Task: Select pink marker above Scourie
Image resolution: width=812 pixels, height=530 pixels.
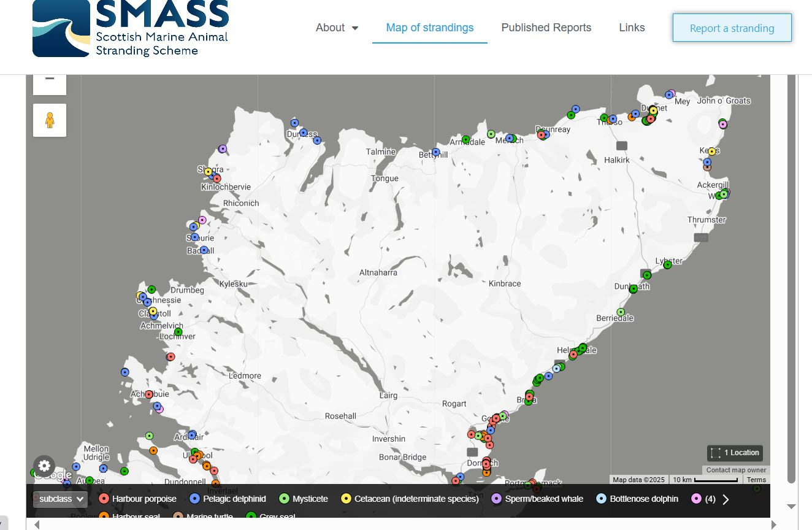Action: click(202, 220)
